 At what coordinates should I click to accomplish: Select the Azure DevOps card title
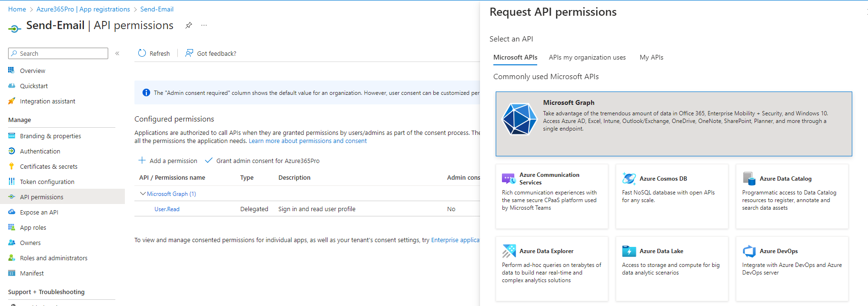point(778,251)
